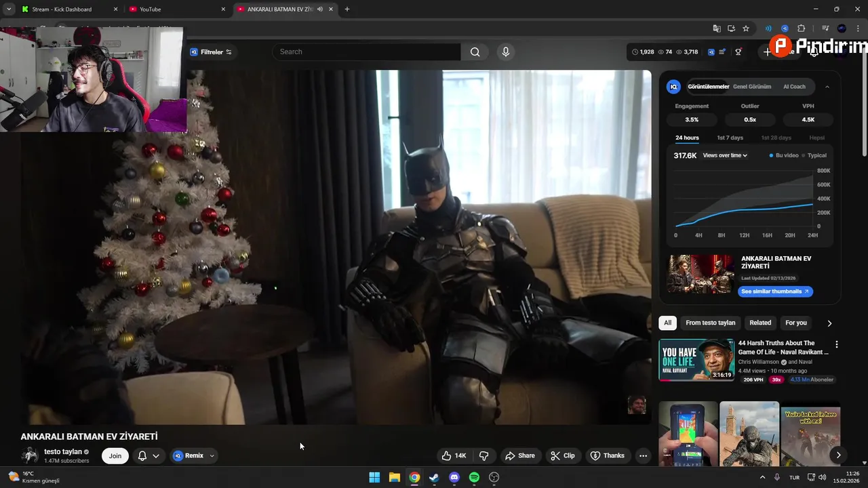Select the 1st 28 days range tab
This screenshot has height=488, width=868.
(776, 138)
